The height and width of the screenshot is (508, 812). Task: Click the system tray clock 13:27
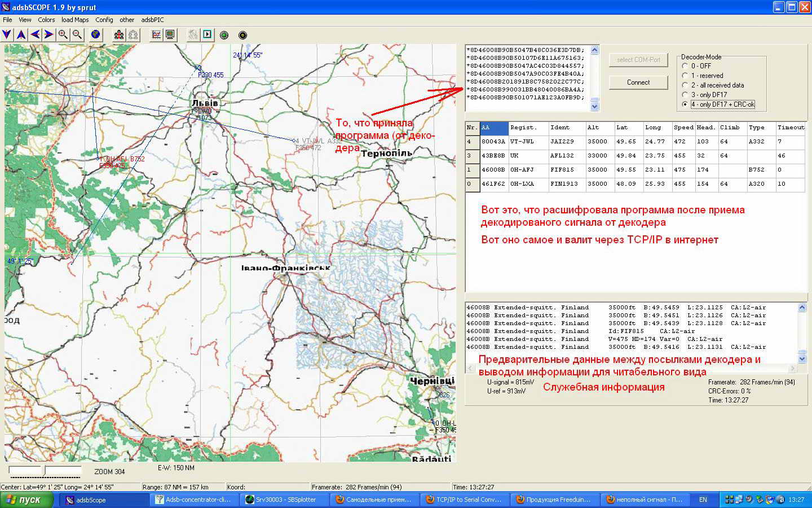pyautogui.click(x=796, y=500)
